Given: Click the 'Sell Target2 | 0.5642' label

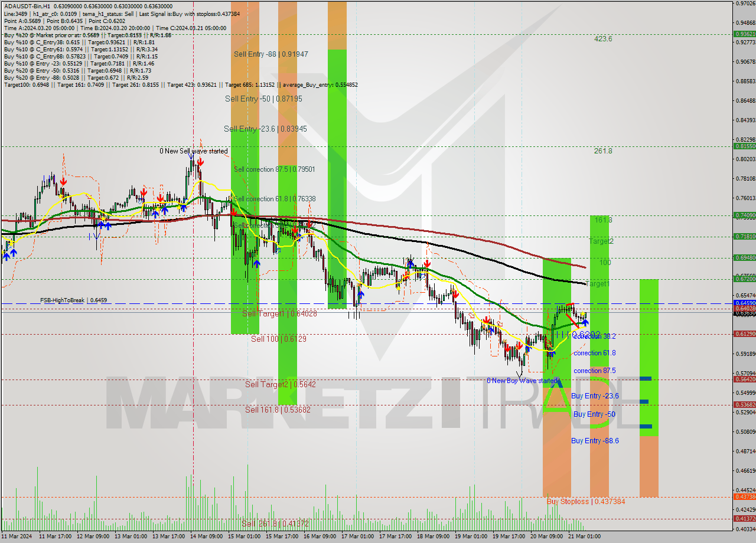Looking at the screenshot, I should click(x=281, y=384).
